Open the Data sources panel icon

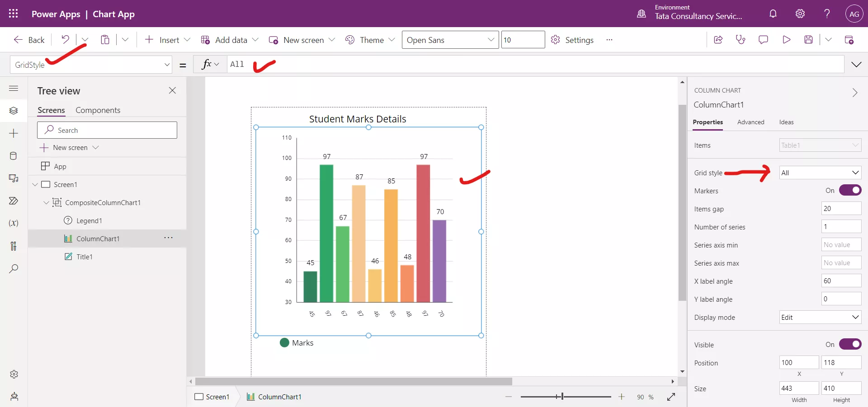(14, 156)
